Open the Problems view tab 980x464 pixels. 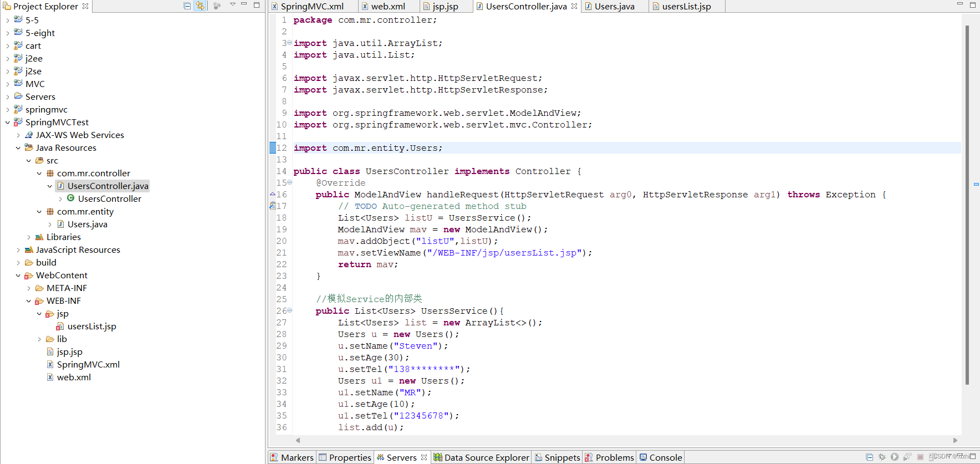pos(609,457)
